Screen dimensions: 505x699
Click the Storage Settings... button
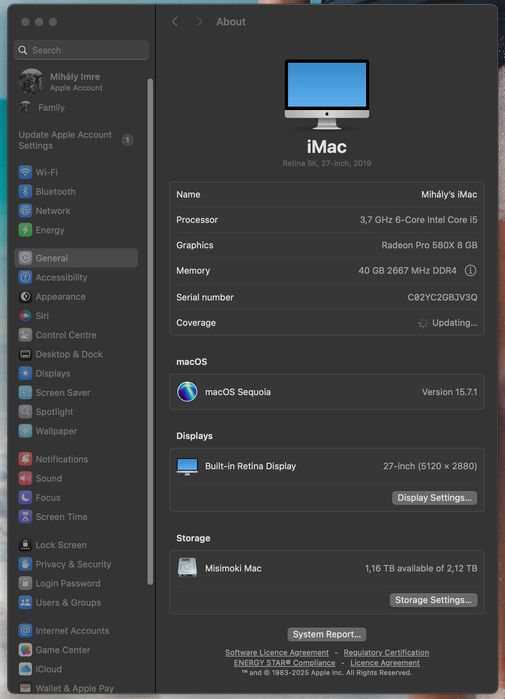coord(433,600)
